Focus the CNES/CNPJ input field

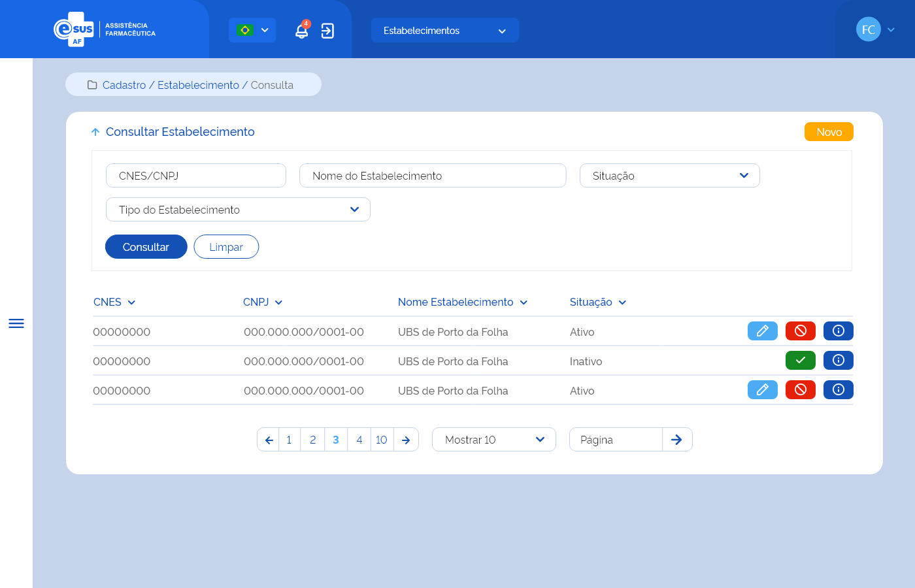click(196, 176)
